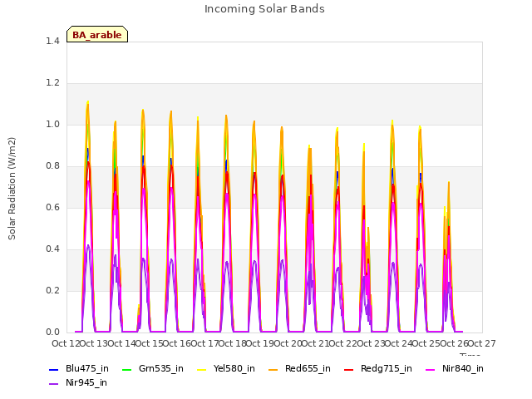Click the green Grn535_in color swatch
The image size is (532, 399).
click(x=126, y=369)
